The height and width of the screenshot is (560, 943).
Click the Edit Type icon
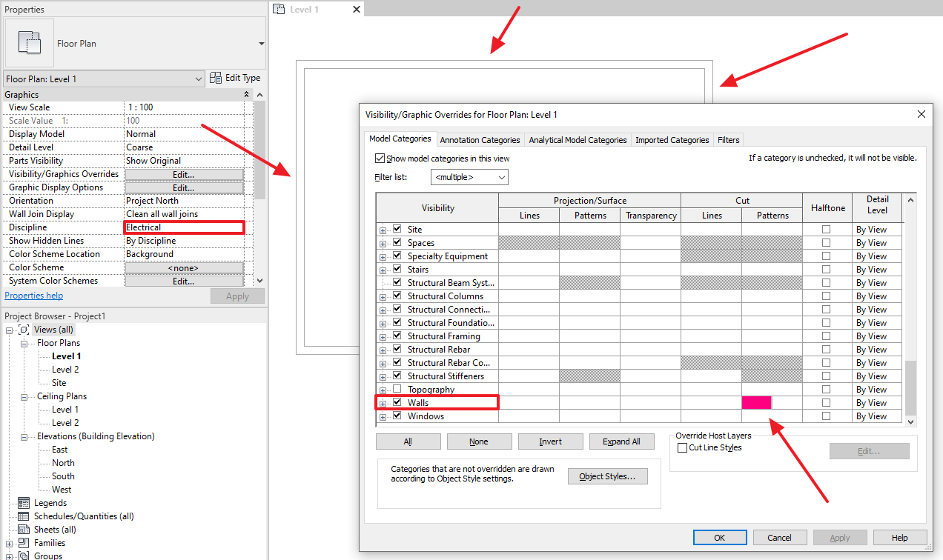(x=216, y=78)
